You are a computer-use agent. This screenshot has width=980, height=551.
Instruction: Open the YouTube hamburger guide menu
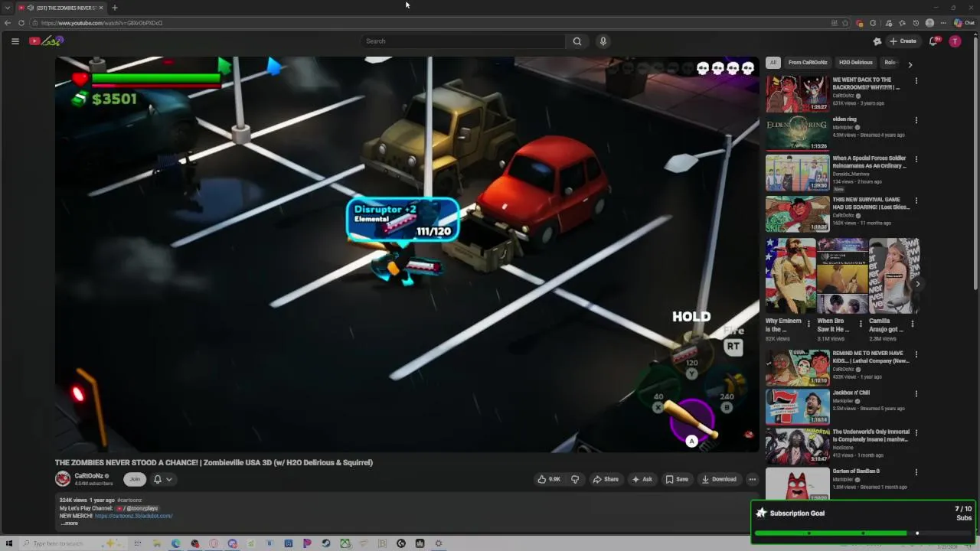click(x=15, y=41)
